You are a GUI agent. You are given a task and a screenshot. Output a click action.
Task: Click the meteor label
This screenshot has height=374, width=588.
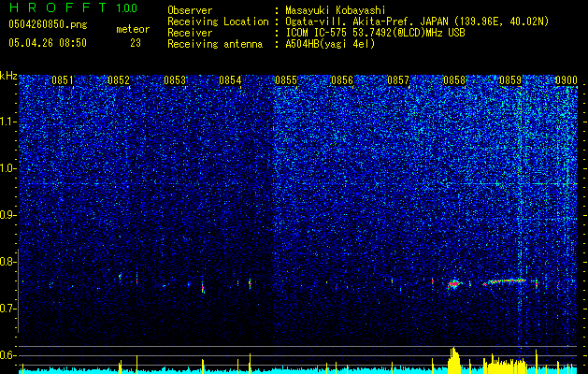(x=133, y=29)
